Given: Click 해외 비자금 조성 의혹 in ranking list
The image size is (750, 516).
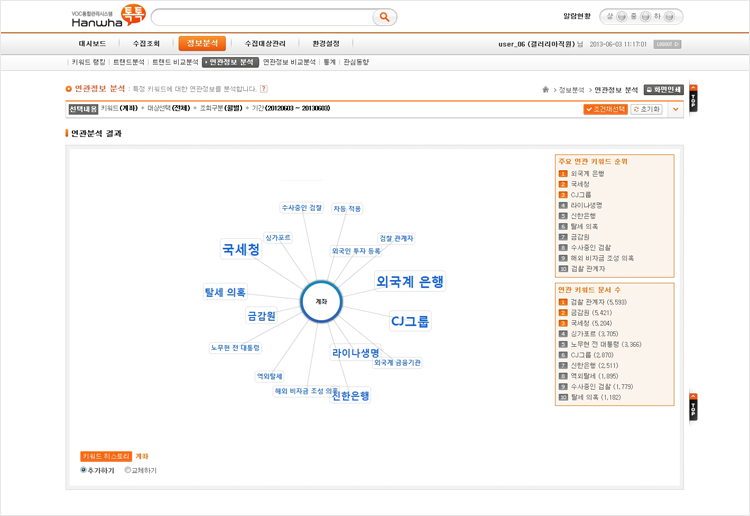Looking at the screenshot, I should pyautogui.click(x=602, y=258).
